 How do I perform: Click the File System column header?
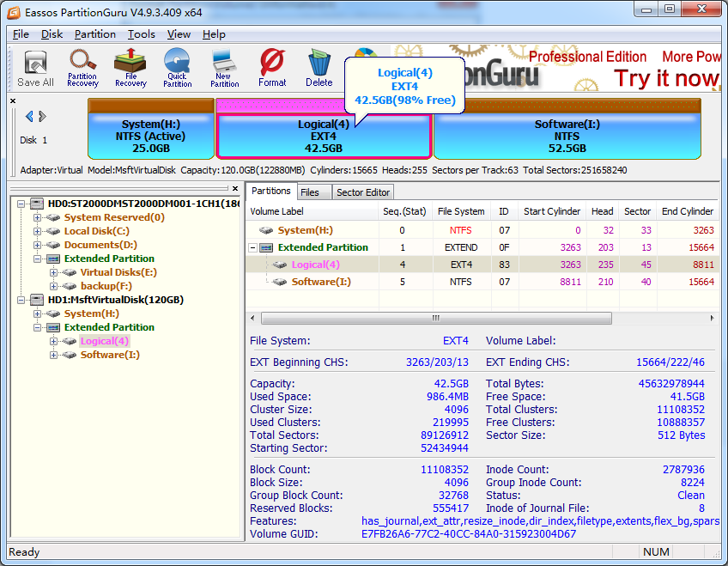pos(461,211)
